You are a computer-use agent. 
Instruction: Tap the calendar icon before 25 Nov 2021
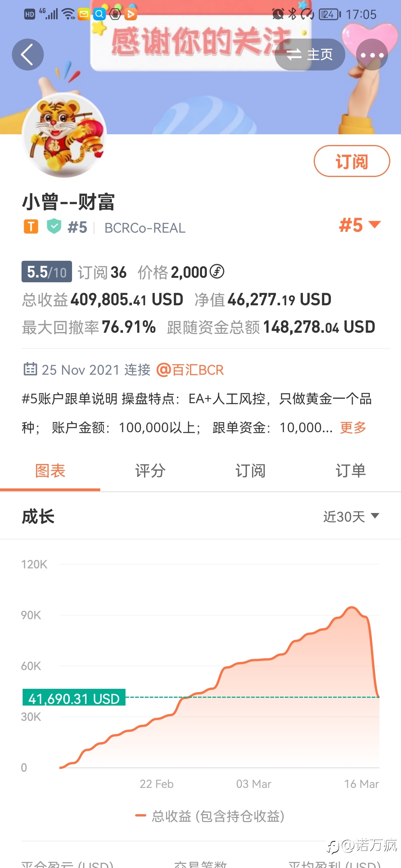(30, 369)
